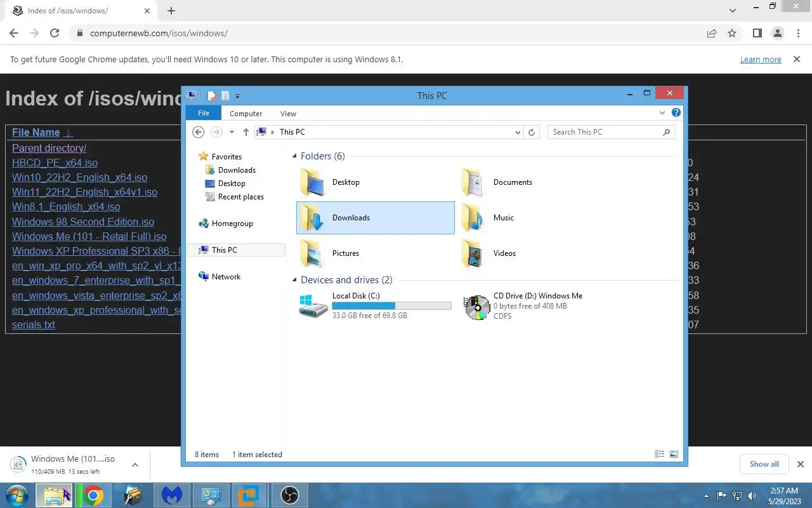The image size is (812, 508).
Task: Collapse the Devices and drives group
Action: click(294, 280)
